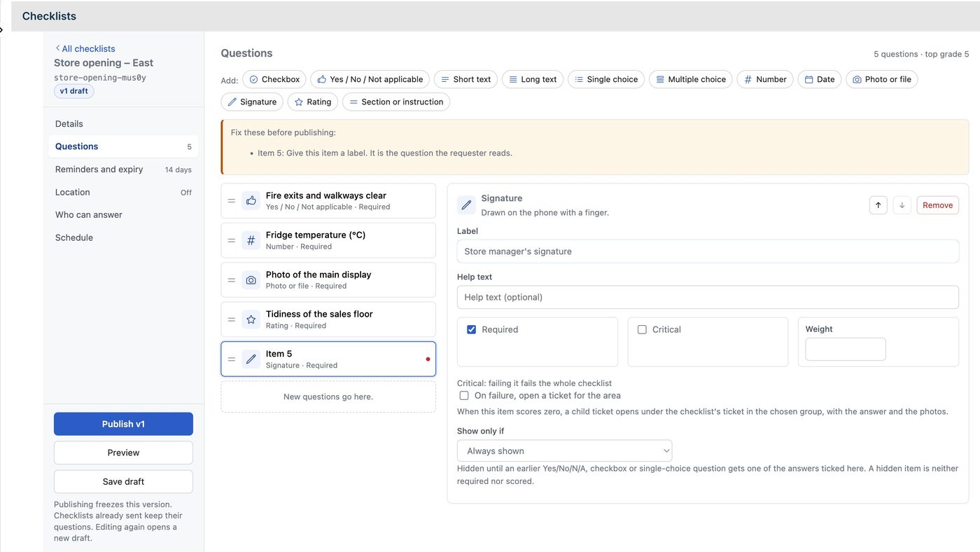Image resolution: width=980 pixels, height=552 pixels.
Task: Preview the checklist
Action: click(x=123, y=453)
